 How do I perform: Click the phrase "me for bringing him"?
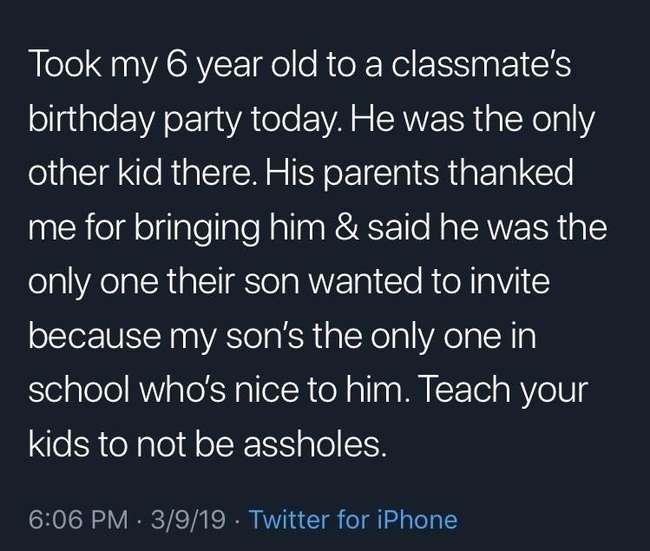[x=177, y=229]
